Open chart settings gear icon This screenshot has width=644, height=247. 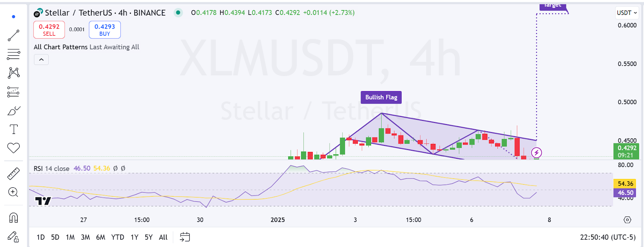point(627,220)
